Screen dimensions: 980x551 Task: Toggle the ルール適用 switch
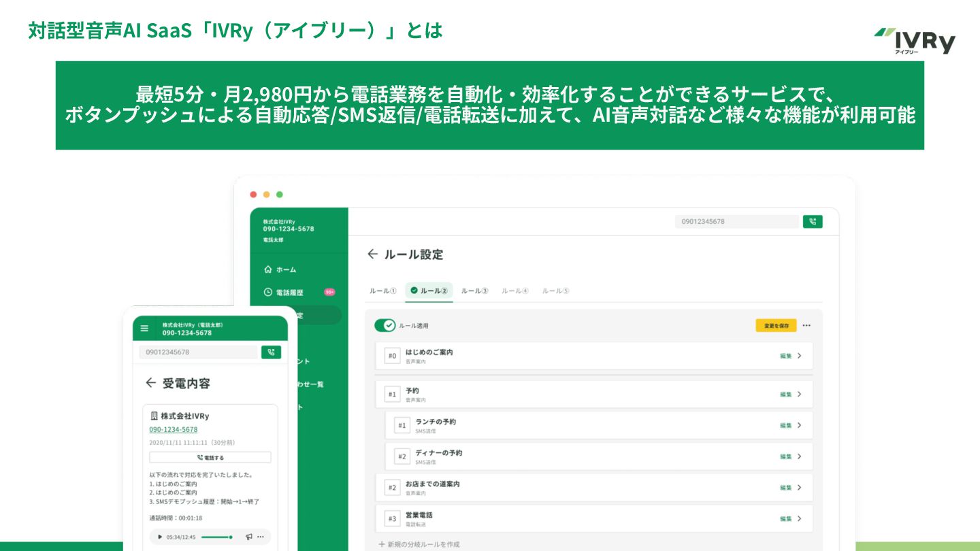(385, 326)
